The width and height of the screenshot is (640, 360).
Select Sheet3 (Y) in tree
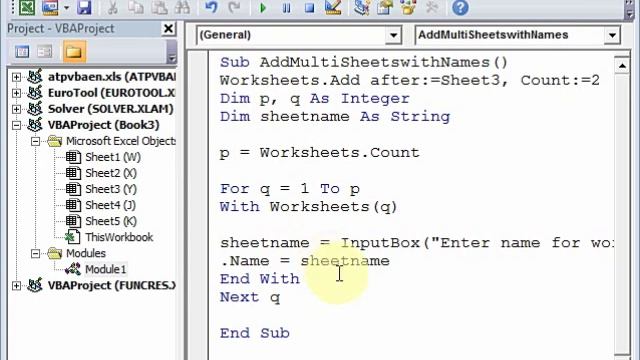[x=111, y=189]
